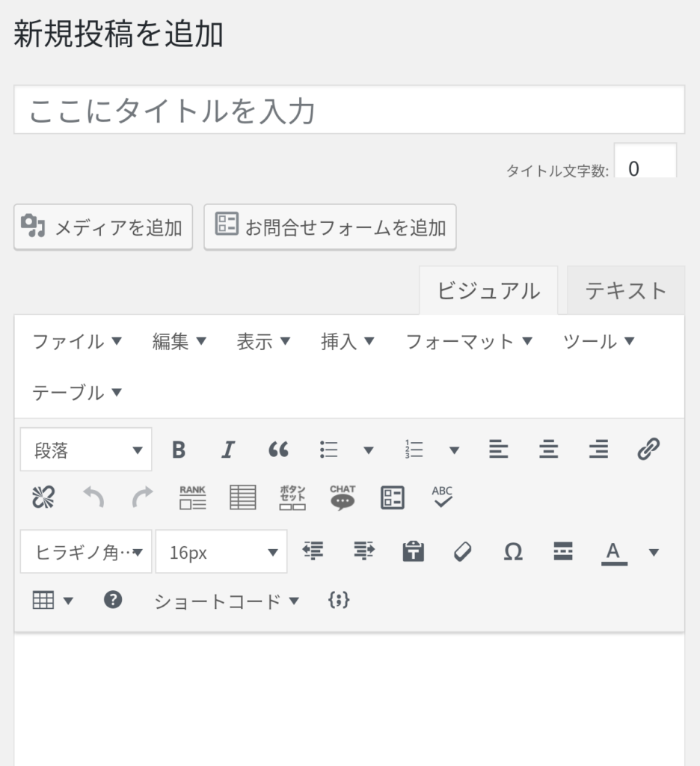The width and height of the screenshot is (700, 766).
Task: Click the insert link chain icon
Action: click(648, 450)
